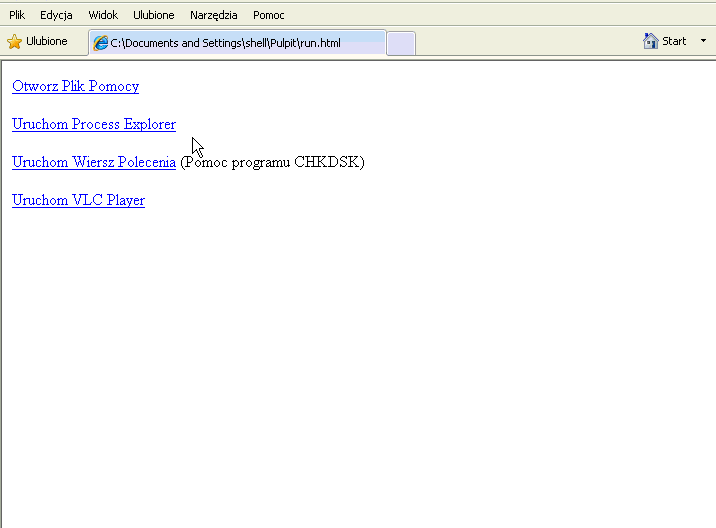The width and height of the screenshot is (716, 528).
Task: Open a new blank tab
Action: (401, 44)
